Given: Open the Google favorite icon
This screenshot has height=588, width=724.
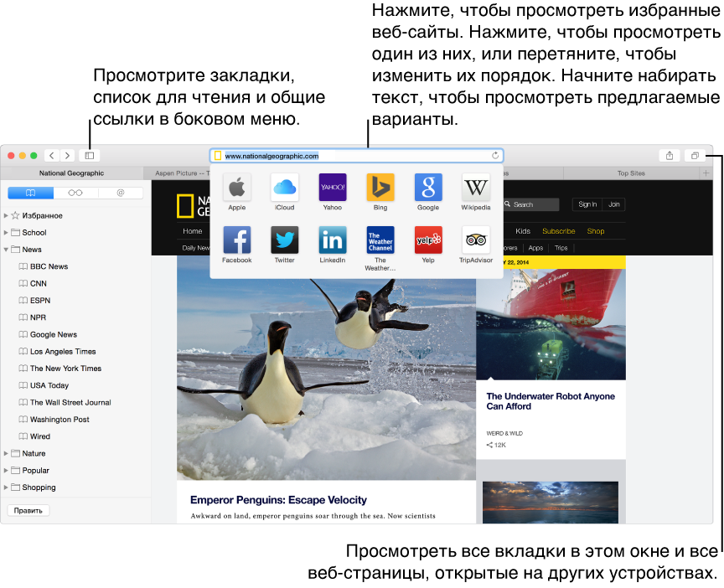Looking at the screenshot, I should click(428, 188).
